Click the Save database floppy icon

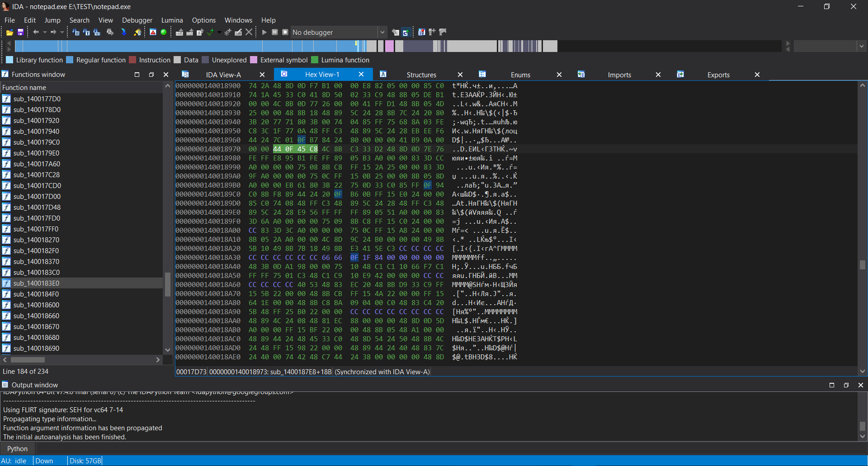click(x=20, y=33)
